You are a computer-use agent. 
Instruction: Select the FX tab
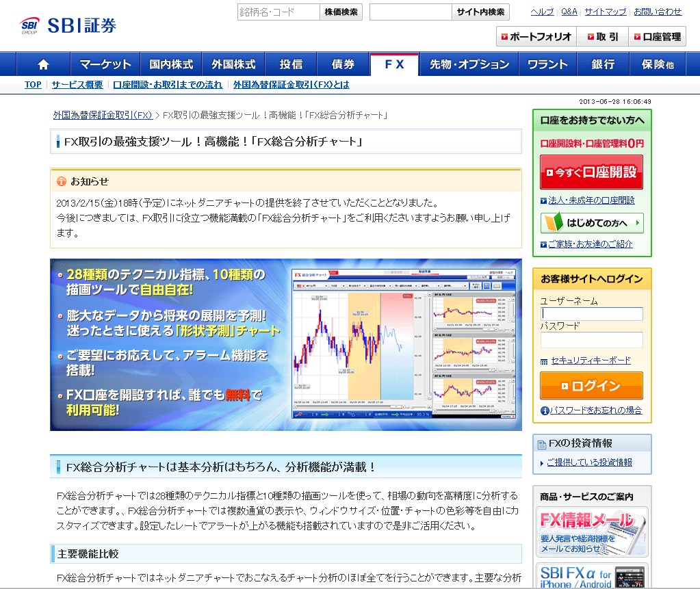click(394, 64)
